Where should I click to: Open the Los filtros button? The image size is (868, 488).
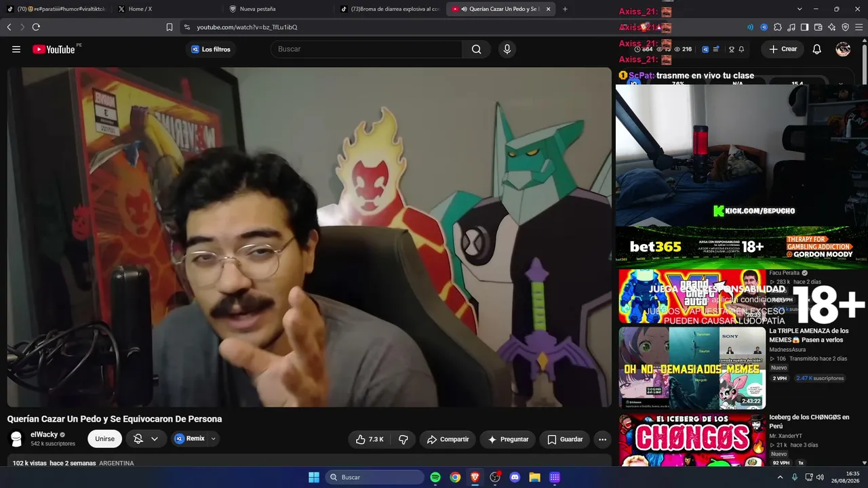(210, 49)
